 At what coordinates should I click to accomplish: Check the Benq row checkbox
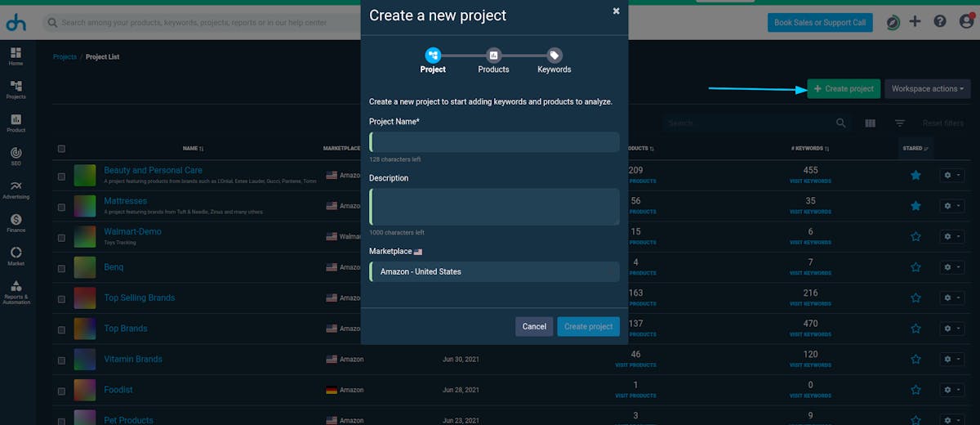[x=61, y=268]
